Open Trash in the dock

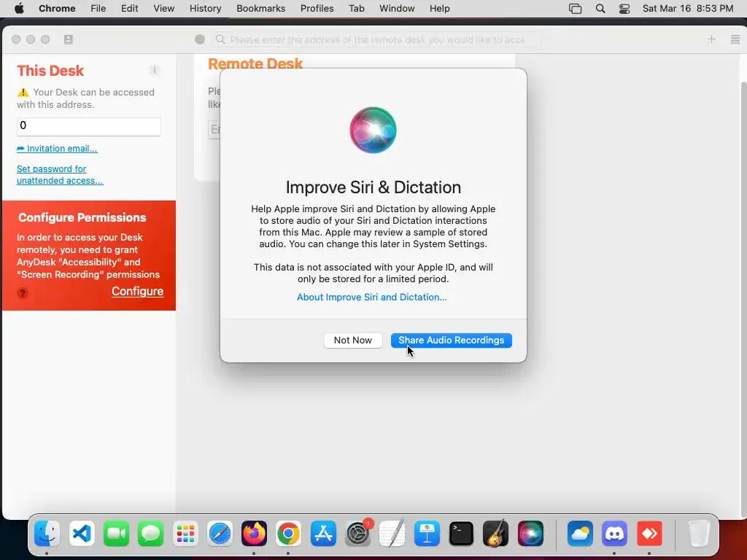[x=698, y=533]
